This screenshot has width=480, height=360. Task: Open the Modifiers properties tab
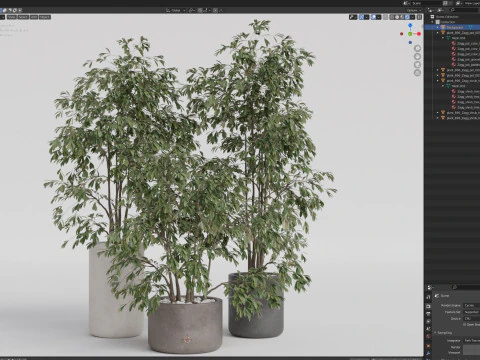pyautogui.click(x=429, y=354)
